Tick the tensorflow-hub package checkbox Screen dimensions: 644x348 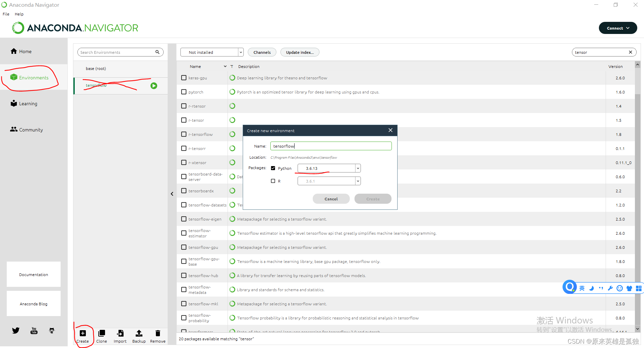184,275
